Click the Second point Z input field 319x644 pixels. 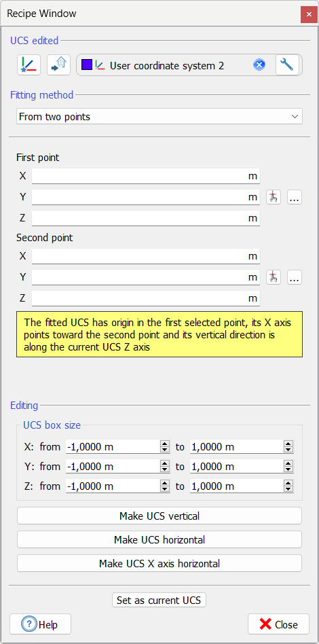[146, 299]
